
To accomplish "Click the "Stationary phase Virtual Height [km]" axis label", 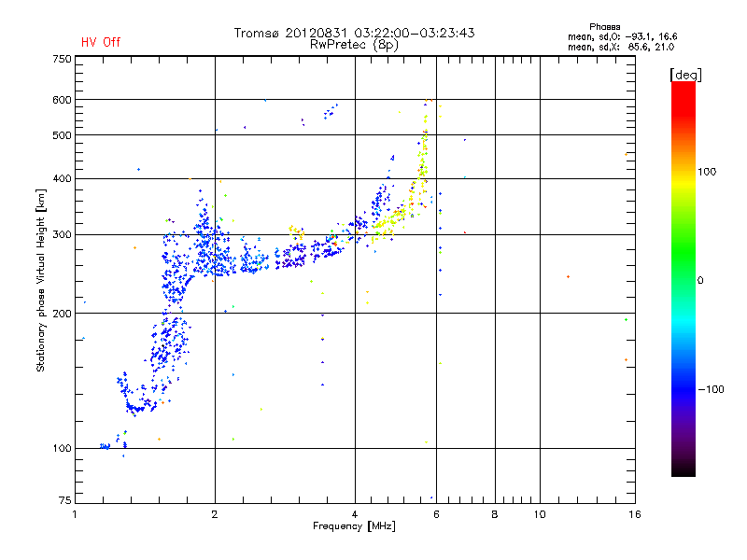I will (x=41, y=281).
